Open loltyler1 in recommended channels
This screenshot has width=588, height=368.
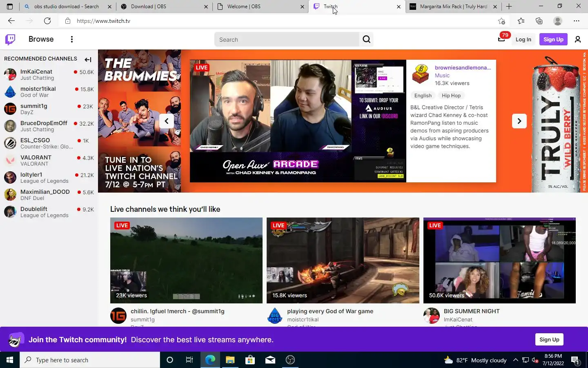pos(49,177)
